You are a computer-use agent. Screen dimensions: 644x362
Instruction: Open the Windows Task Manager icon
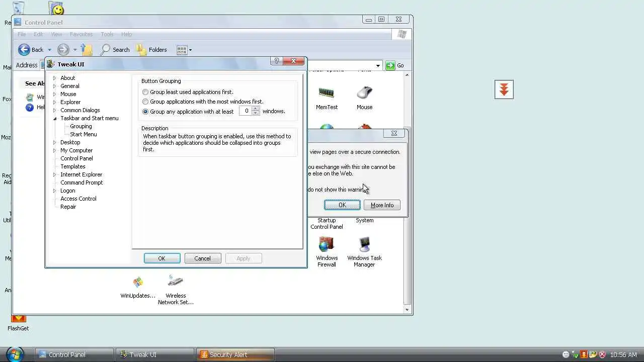pyautogui.click(x=364, y=244)
